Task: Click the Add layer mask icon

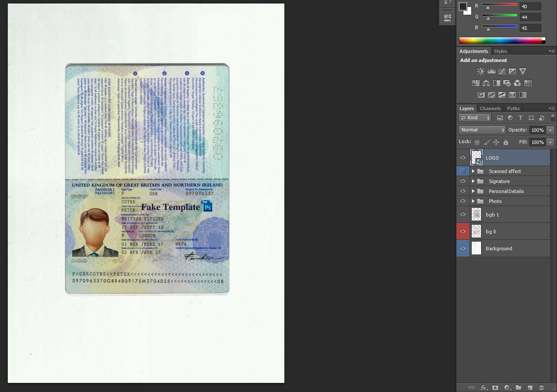Action: click(x=495, y=388)
